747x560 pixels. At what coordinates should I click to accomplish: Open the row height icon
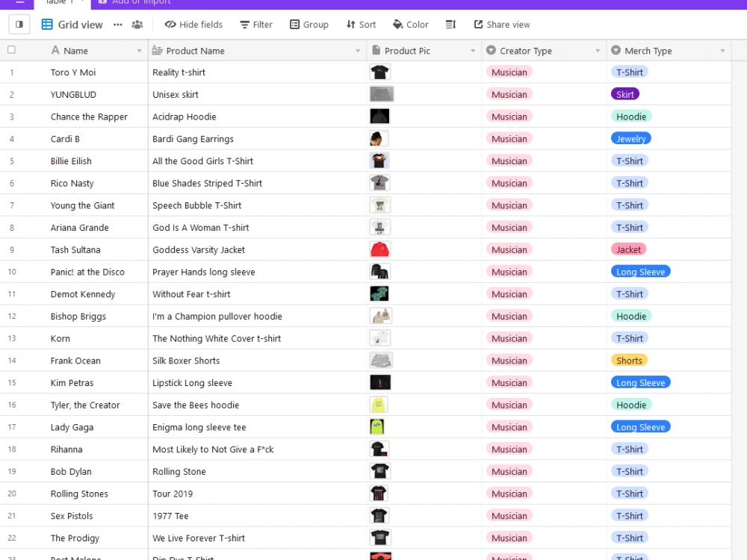450,25
